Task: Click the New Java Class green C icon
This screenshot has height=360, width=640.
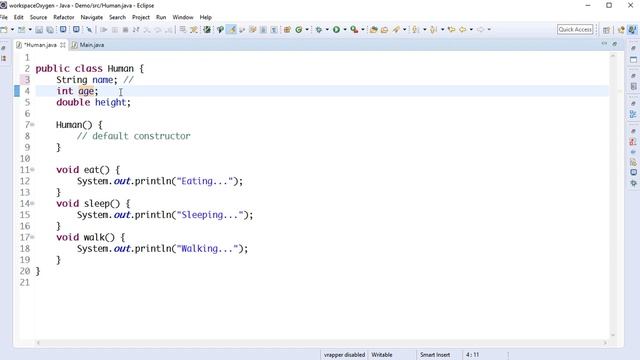Action: (x=299, y=29)
